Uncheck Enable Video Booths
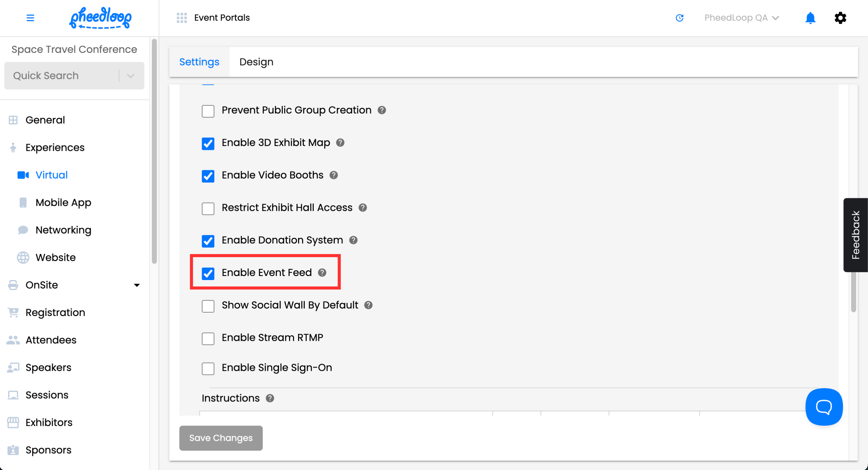The width and height of the screenshot is (868, 470). [x=208, y=176]
